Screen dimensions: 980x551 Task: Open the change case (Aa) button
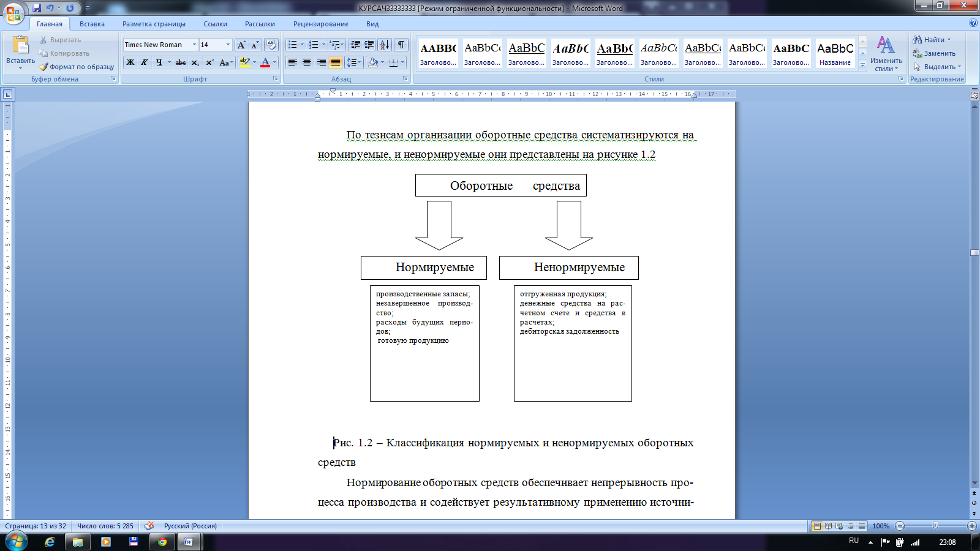click(x=225, y=62)
